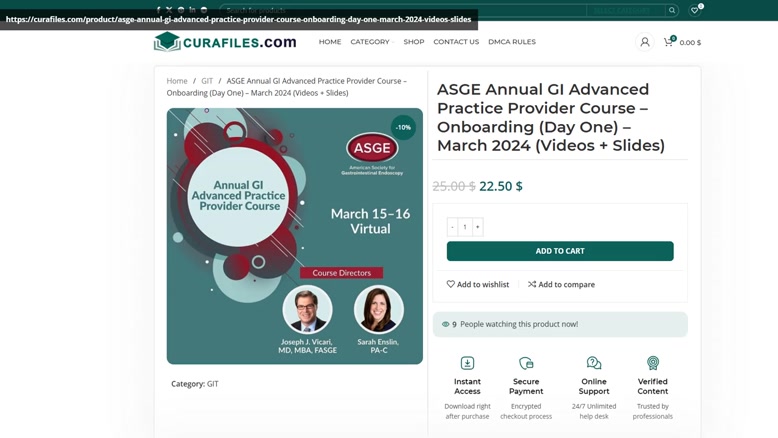Click the Instant Access download icon

tap(467, 363)
